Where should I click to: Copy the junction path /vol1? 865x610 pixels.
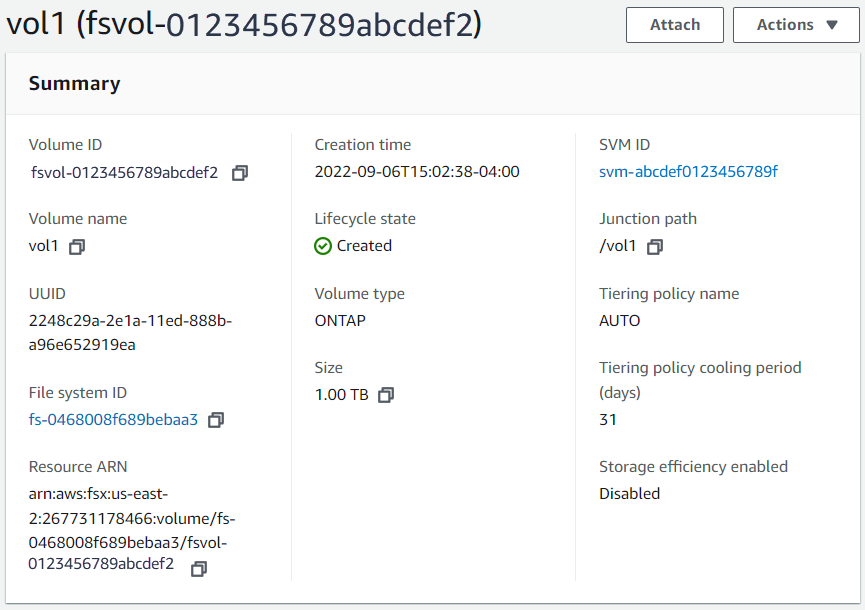pos(655,246)
